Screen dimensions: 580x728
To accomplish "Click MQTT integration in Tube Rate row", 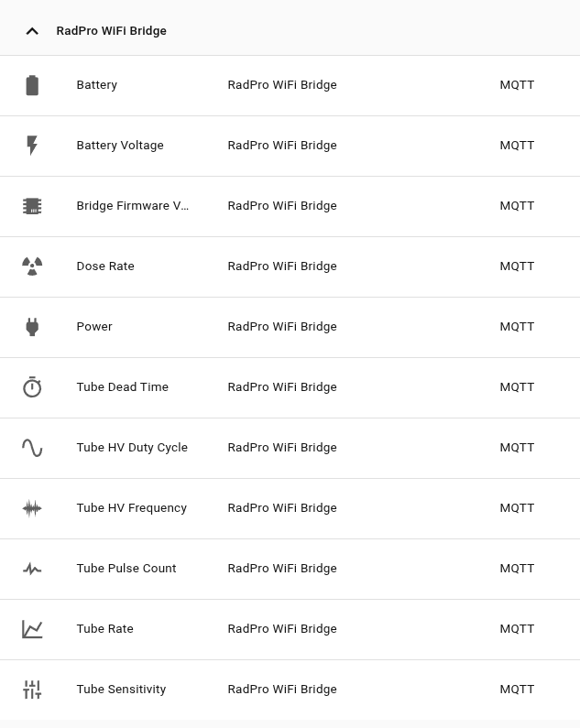I will tap(517, 628).
